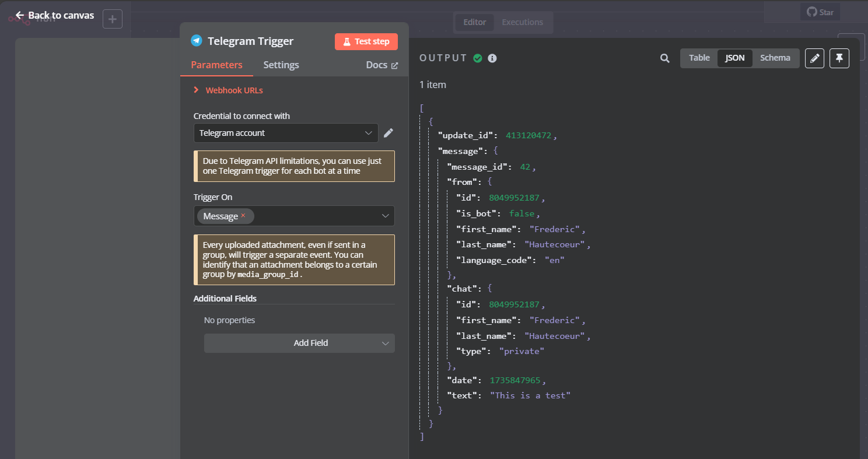Click the edit output pencil button

point(815,58)
